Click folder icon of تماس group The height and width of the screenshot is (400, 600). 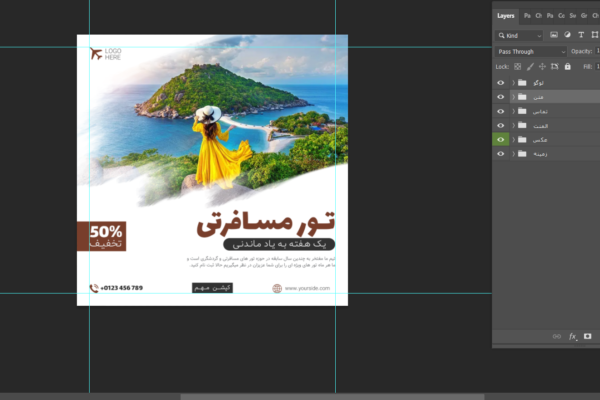(x=522, y=111)
